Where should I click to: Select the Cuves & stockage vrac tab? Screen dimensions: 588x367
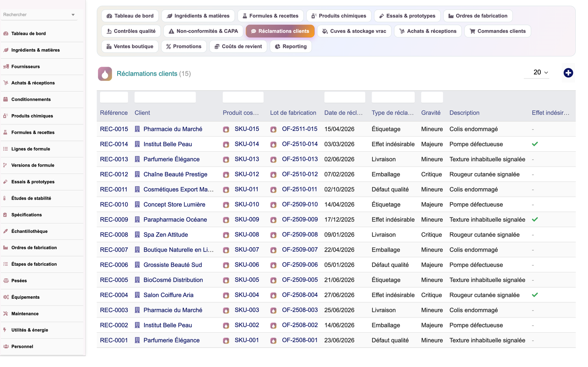coord(354,31)
